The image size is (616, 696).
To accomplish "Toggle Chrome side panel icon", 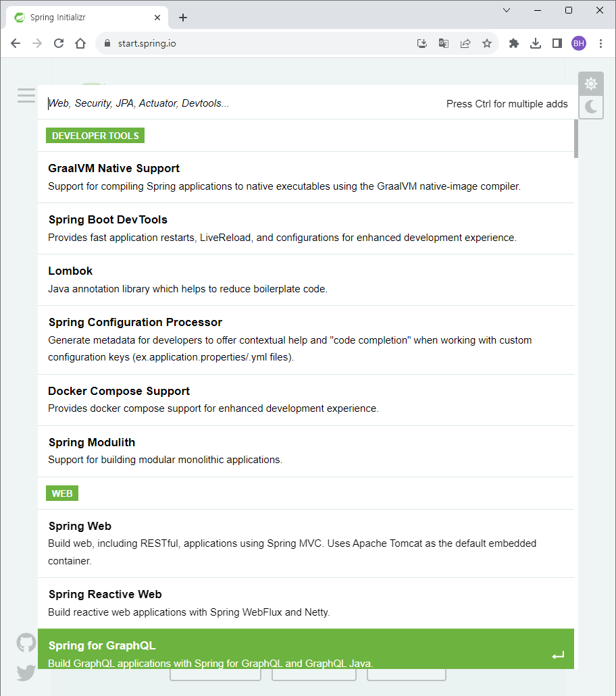I will 557,43.
